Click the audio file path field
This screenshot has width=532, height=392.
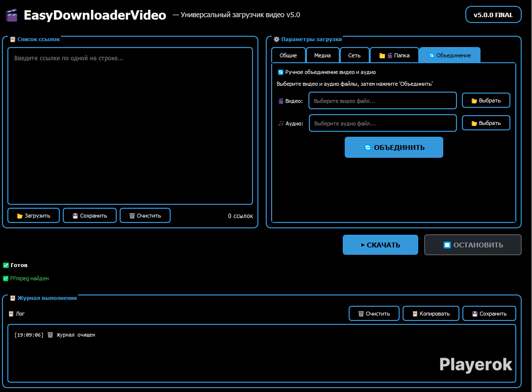[383, 123]
